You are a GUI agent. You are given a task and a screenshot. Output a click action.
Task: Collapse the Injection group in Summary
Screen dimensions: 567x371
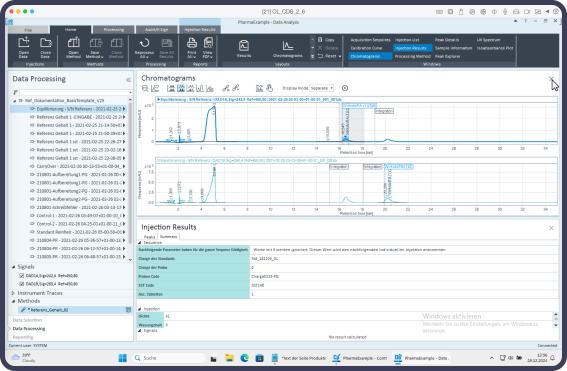140,309
